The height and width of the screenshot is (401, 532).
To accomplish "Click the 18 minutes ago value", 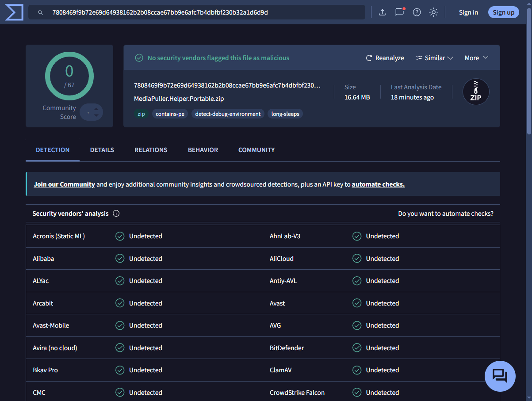I will point(412,97).
